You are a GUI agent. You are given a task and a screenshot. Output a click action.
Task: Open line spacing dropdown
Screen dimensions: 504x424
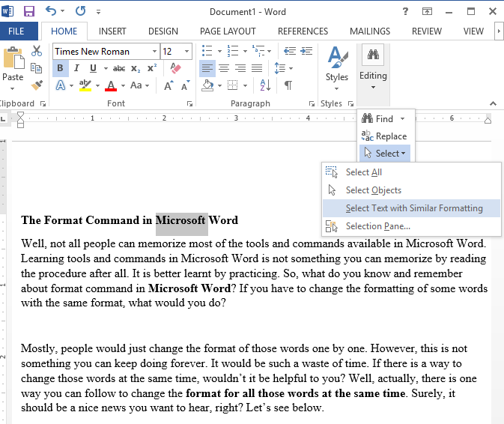tap(291, 68)
